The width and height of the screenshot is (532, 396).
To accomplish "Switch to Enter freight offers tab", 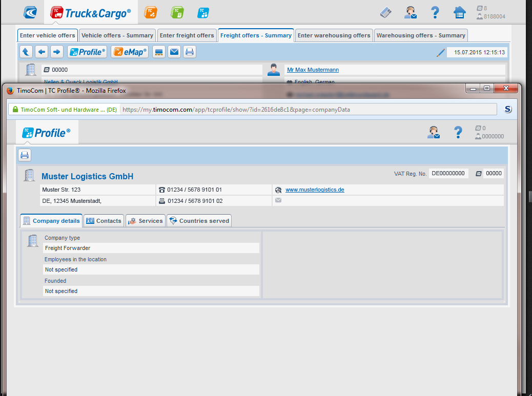I will (187, 35).
